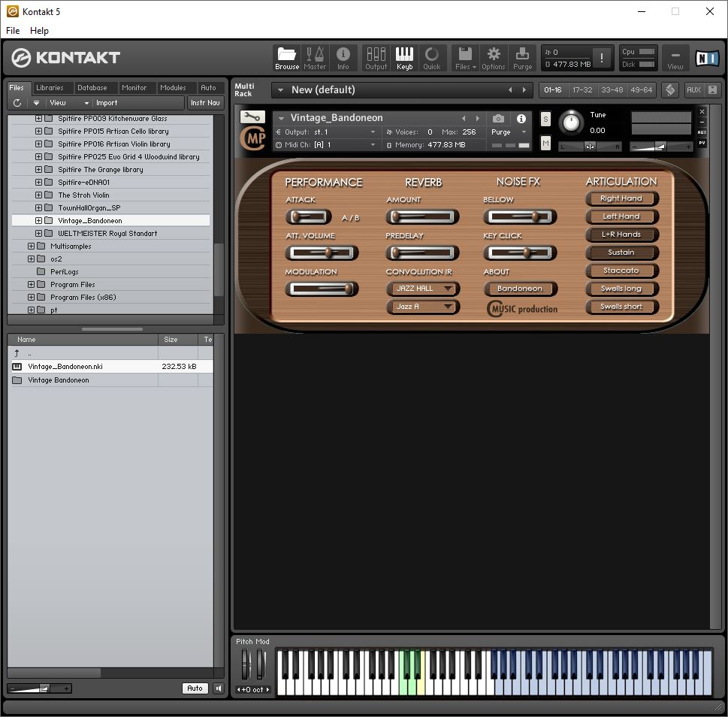Adjust the Reverb AMOUNT slider
The height and width of the screenshot is (717, 728).
coord(422,216)
